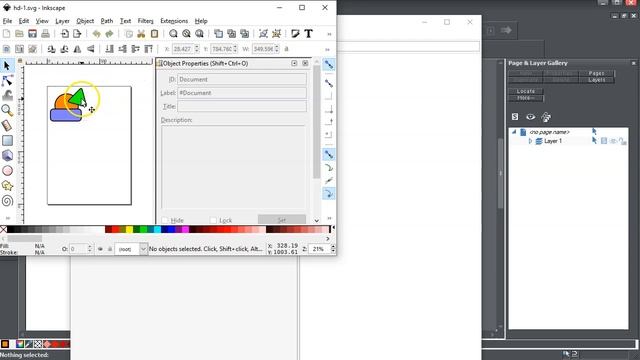This screenshot has height=360, width=640.
Task: Click the no-paint X swatch
Action: click(3, 229)
